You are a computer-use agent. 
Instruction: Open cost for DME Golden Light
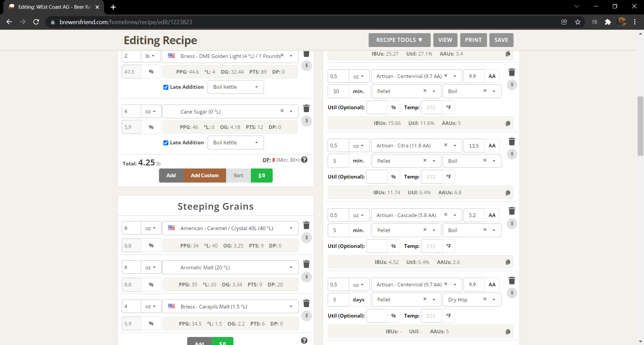307,65
